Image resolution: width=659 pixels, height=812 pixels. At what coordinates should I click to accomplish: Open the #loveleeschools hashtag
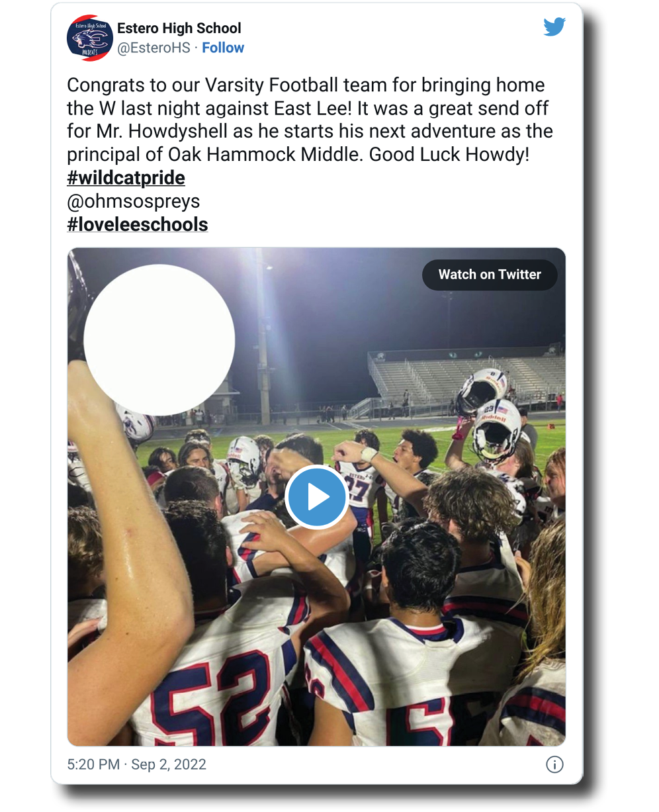pos(138,224)
